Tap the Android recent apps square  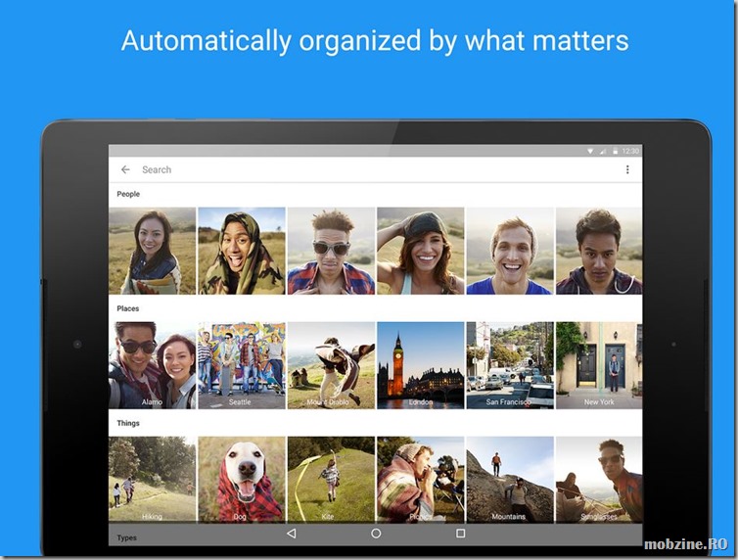click(461, 534)
